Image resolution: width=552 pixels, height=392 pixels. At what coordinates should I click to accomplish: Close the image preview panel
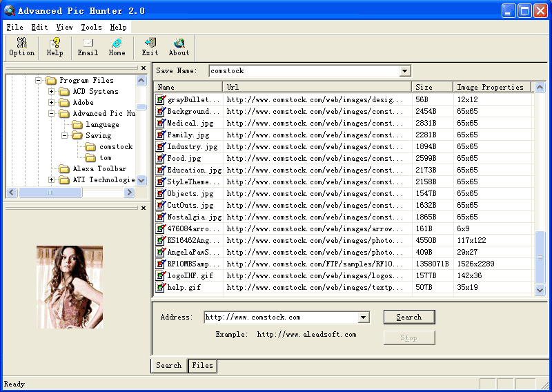point(144,208)
